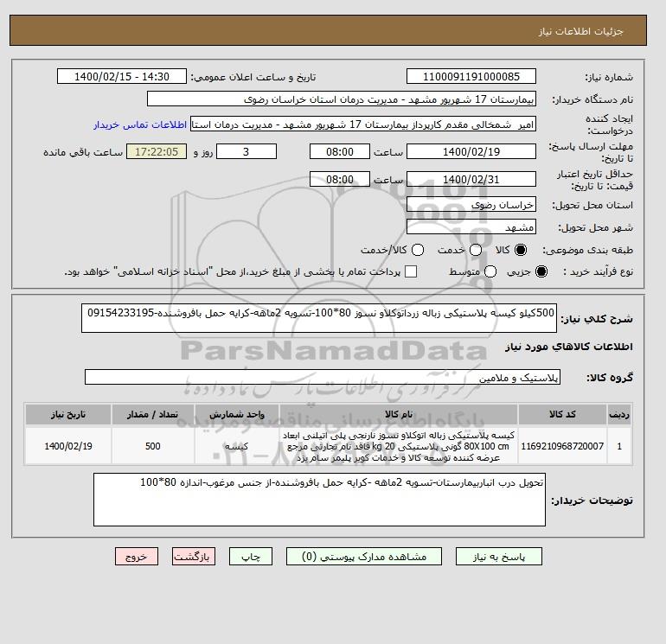Viewport: 666px width, 644px height.
Task: Click the need number field 1100091191000085
Action: coord(471,76)
